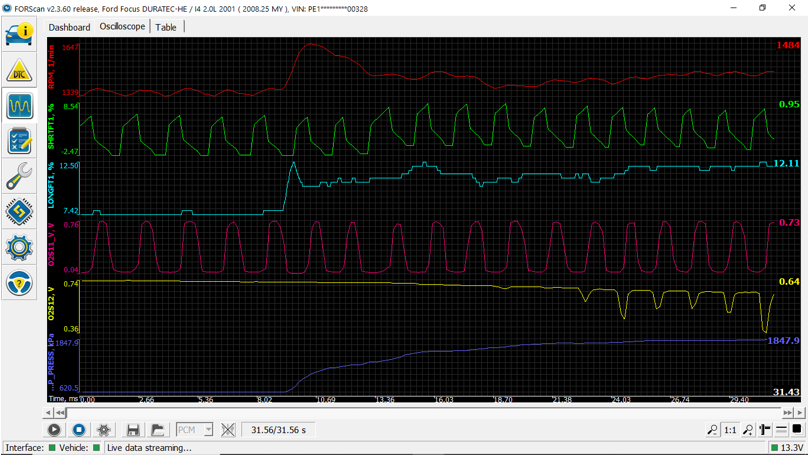This screenshot has width=808, height=455.
Task: Stop the live data streaming
Action: tap(79, 430)
